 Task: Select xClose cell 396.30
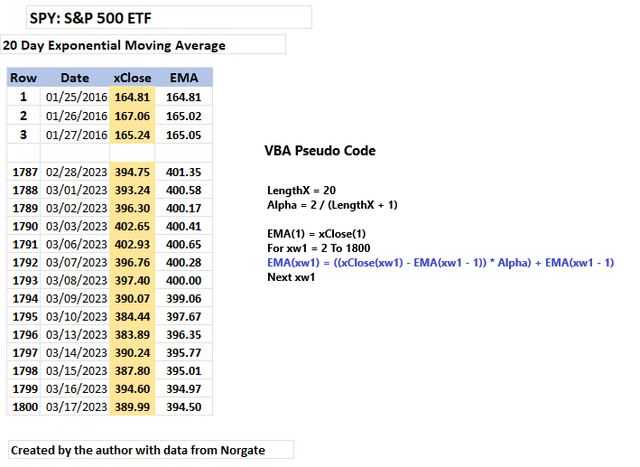pos(132,208)
